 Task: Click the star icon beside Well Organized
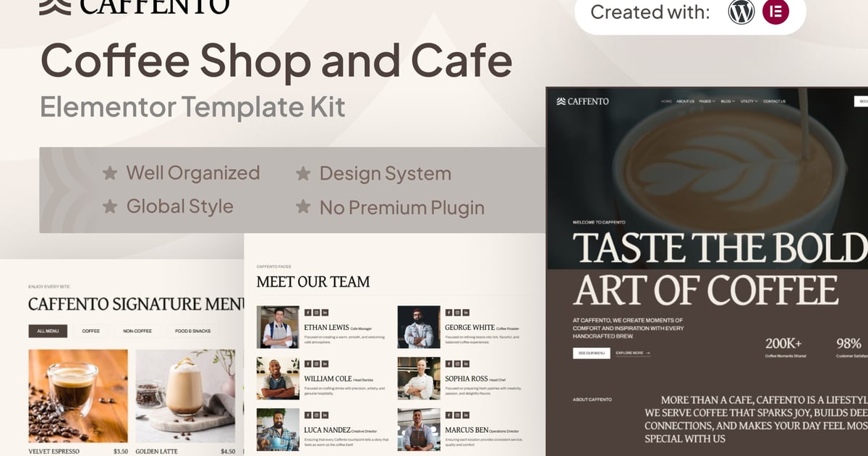point(109,173)
